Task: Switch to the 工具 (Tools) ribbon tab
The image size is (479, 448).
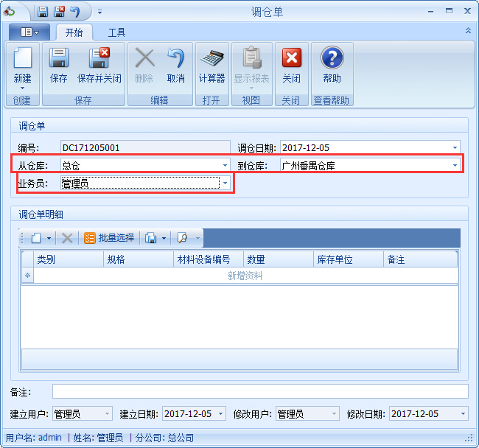Action: click(x=116, y=32)
